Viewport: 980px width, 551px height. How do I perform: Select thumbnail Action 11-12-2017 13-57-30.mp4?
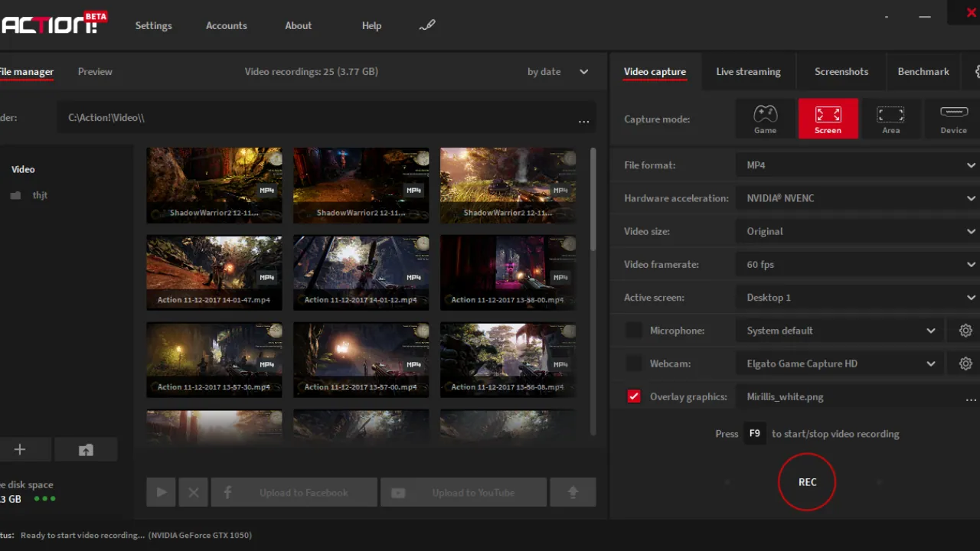(214, 360)
